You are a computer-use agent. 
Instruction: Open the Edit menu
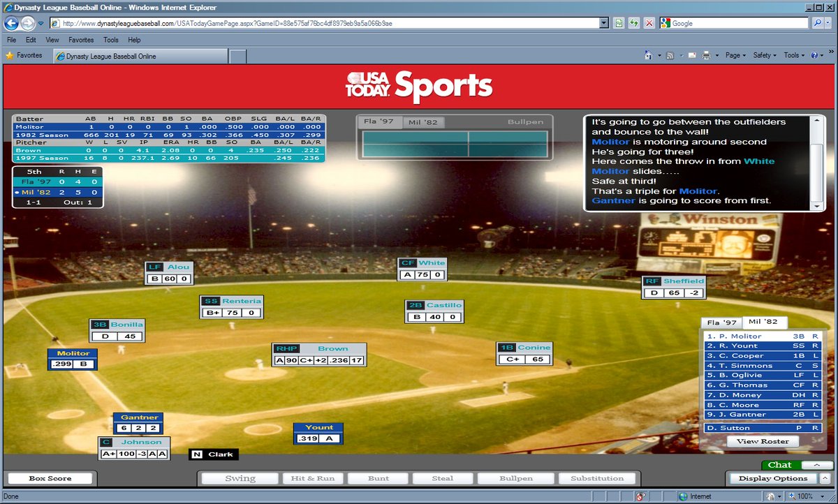(x=31, y=40)
